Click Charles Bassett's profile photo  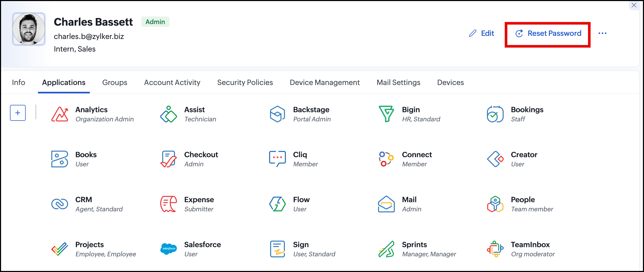(x=29, y=29)
